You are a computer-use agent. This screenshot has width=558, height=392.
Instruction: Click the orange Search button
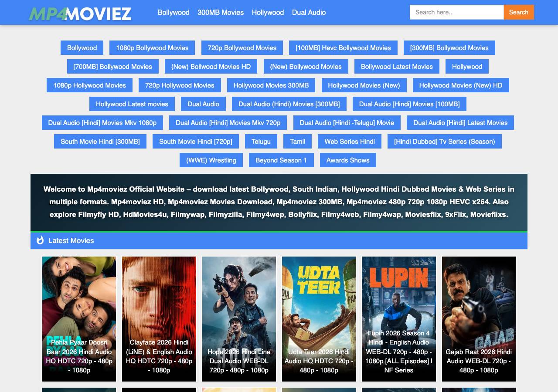pyautogui.click(x=519, y=12)
